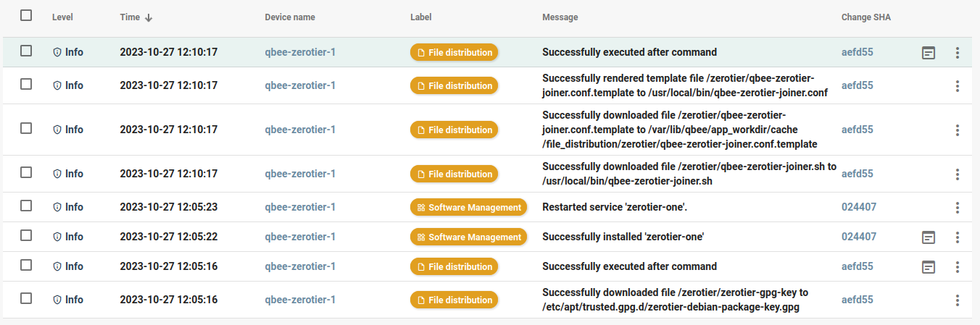Click File distribution label in joiner.conf.template download row
Screen dimensions: 980x325
(454, 130)
